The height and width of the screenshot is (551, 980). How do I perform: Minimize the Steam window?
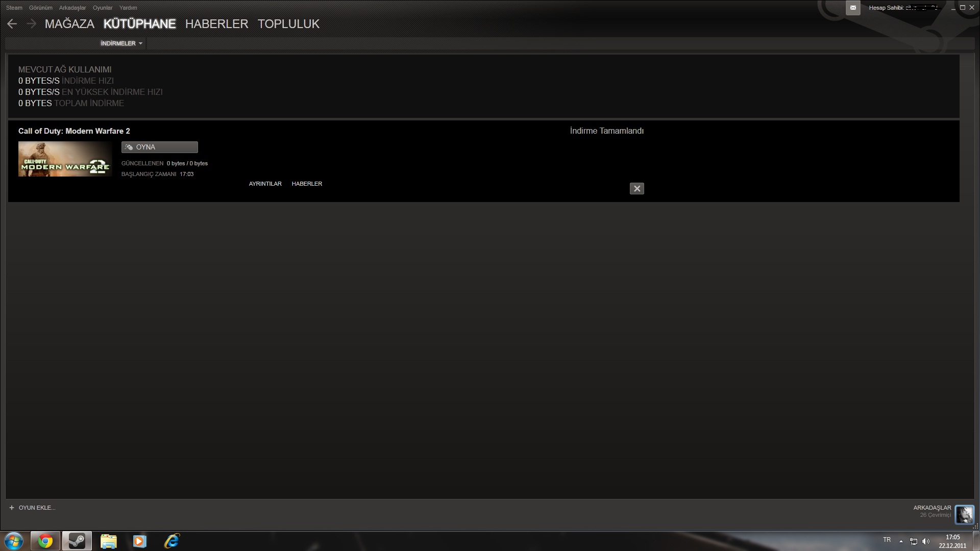(x=953, y=8)
